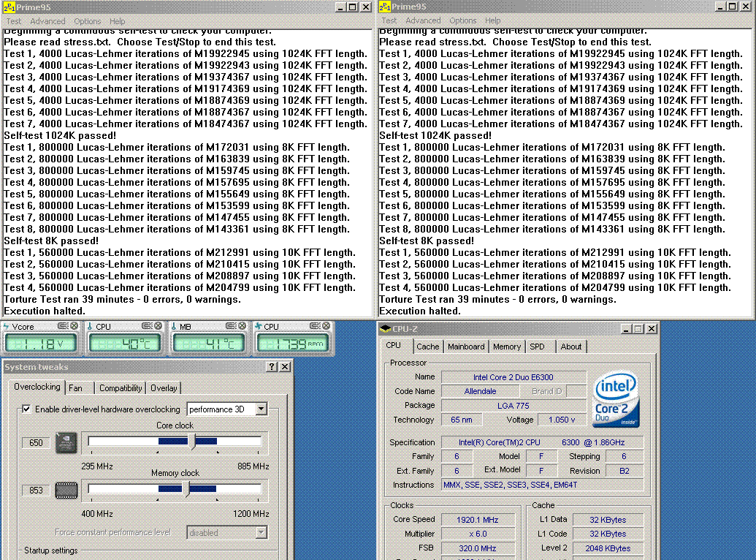Switch to the Cache tab in CPU-Z

click(427, 347)
